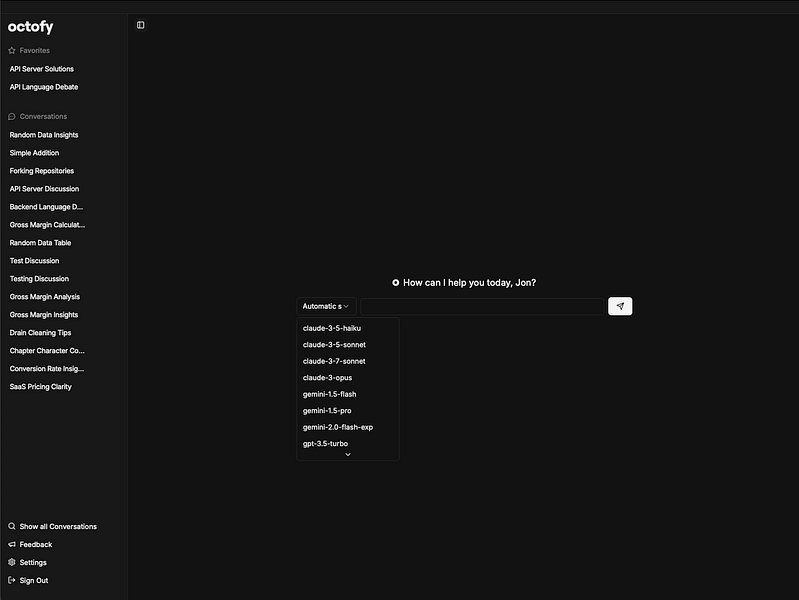Open SaaS Pricing Clarity conversation

coord(41,386)
